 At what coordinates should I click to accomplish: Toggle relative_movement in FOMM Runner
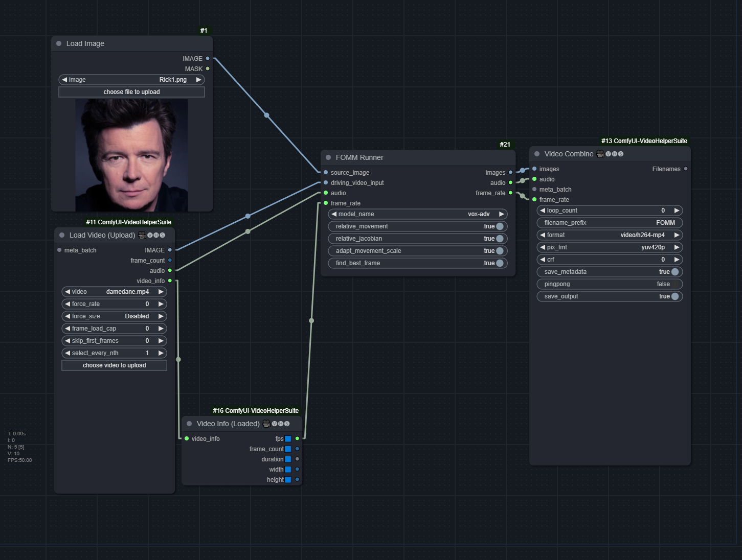500,226
